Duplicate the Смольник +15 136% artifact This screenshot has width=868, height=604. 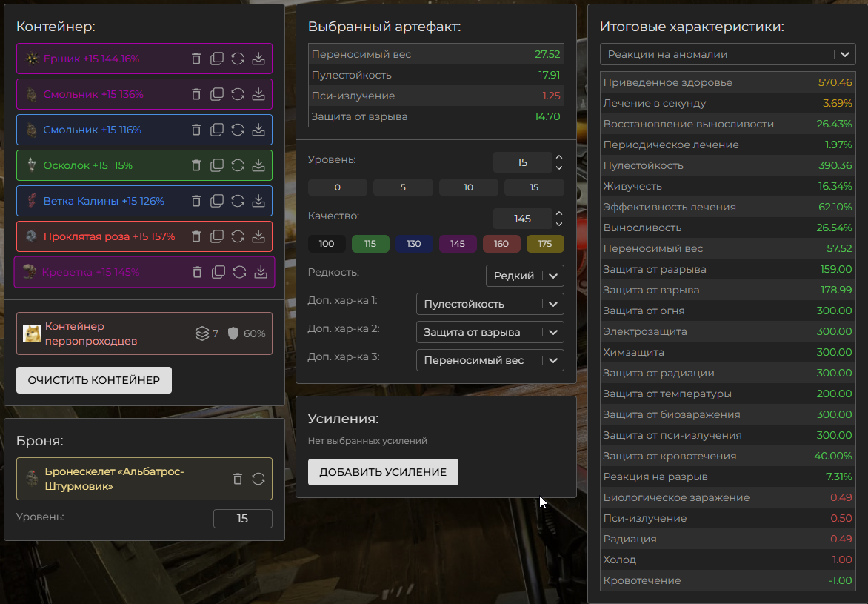217,94
